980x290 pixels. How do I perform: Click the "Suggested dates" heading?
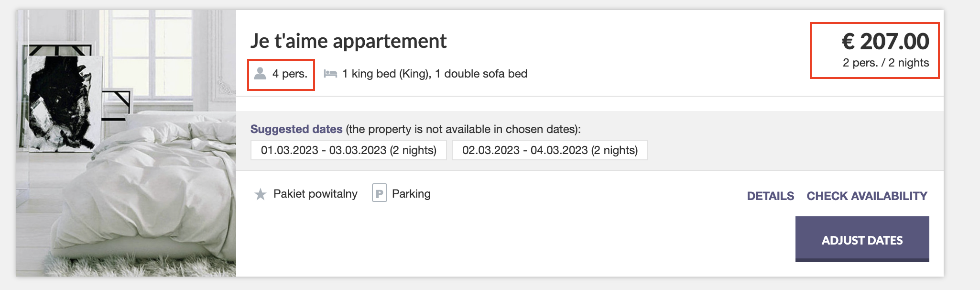pyautogui.click(x=296, y=129)
